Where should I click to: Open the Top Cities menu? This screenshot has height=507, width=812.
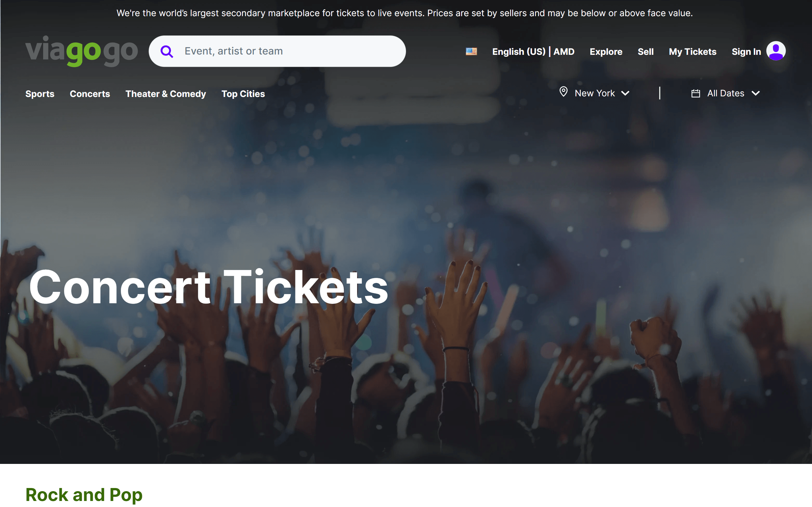(x=243, y=94)
